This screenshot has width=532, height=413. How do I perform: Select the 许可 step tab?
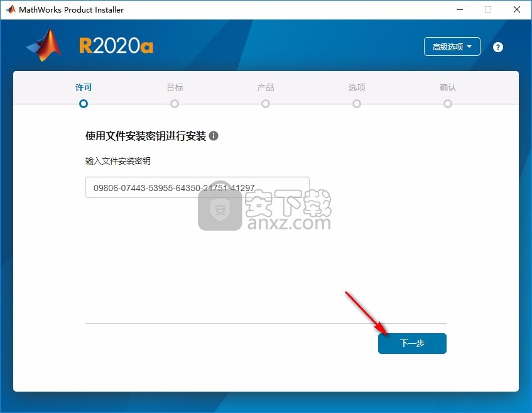pyautogui.click(x=84, y=87)
